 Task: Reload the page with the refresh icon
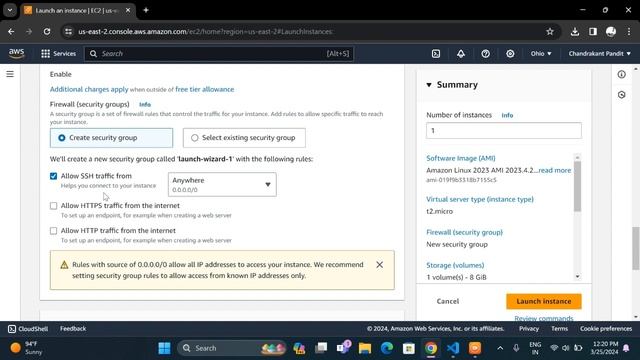(47, 31)
